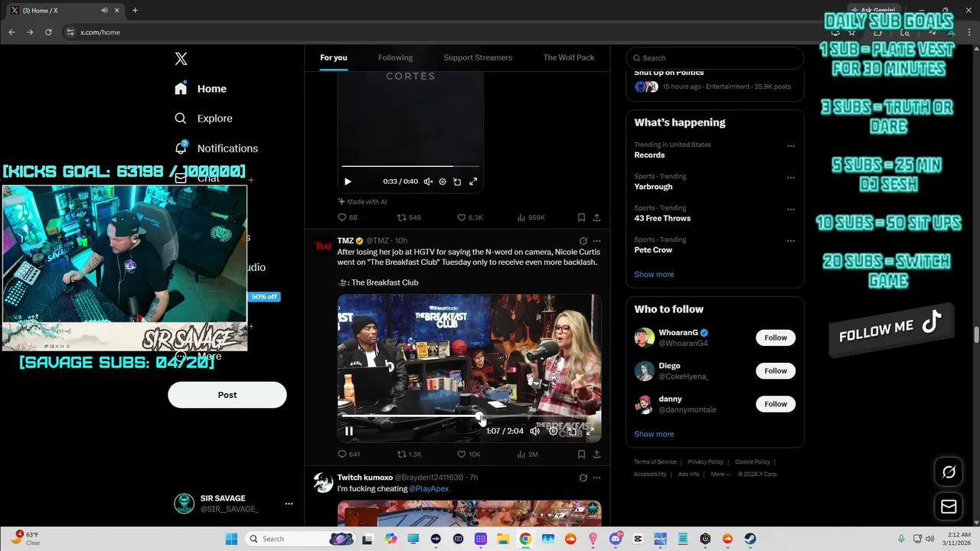Open the TMZ profile avatar
980x551 pixels.
coord(323,246)
